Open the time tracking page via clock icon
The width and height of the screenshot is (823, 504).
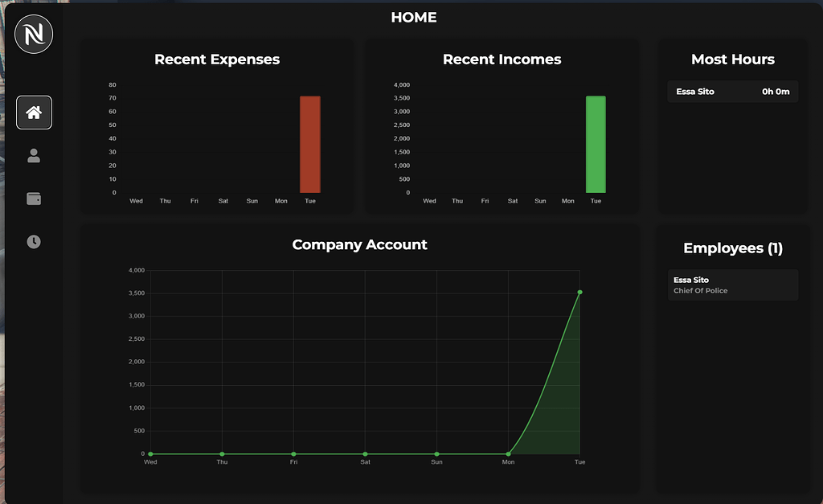pyautogui.click(x=34, y=241)
